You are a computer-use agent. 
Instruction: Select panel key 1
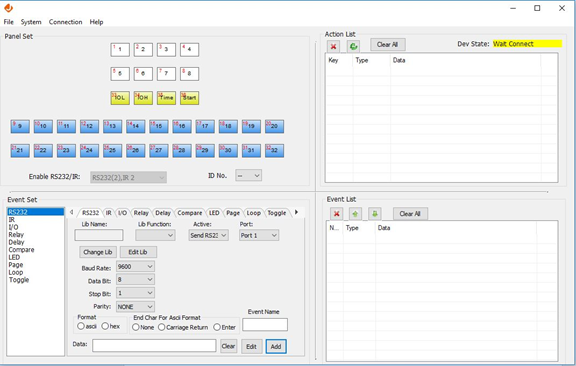tap(120, 50)
